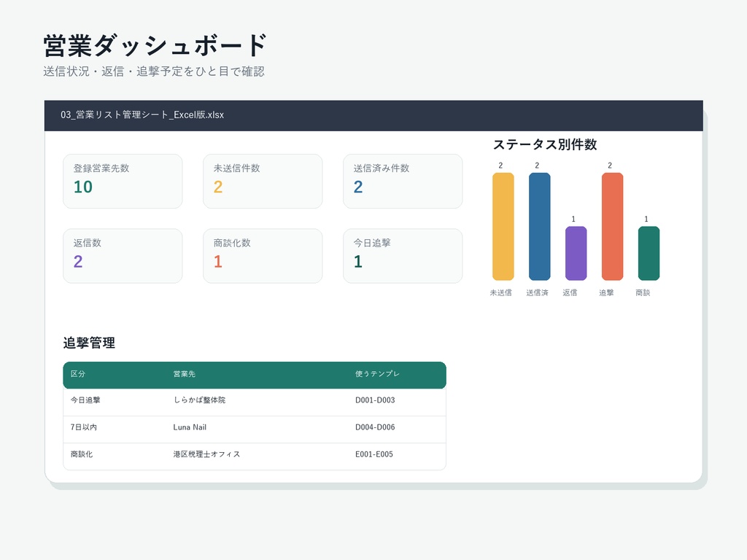Click the blue 送信済 bar
Screen dimensions: 747x560
tap(539, 226)
